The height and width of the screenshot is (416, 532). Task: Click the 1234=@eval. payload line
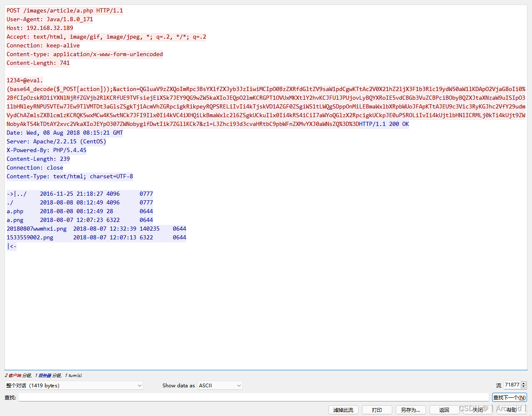[25, 81]
